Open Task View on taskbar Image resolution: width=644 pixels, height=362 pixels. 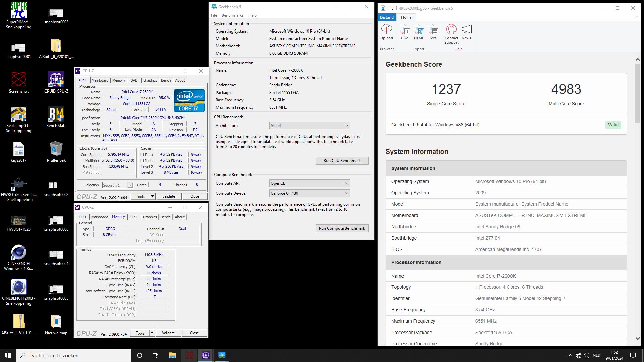click(x=155, y=355)
